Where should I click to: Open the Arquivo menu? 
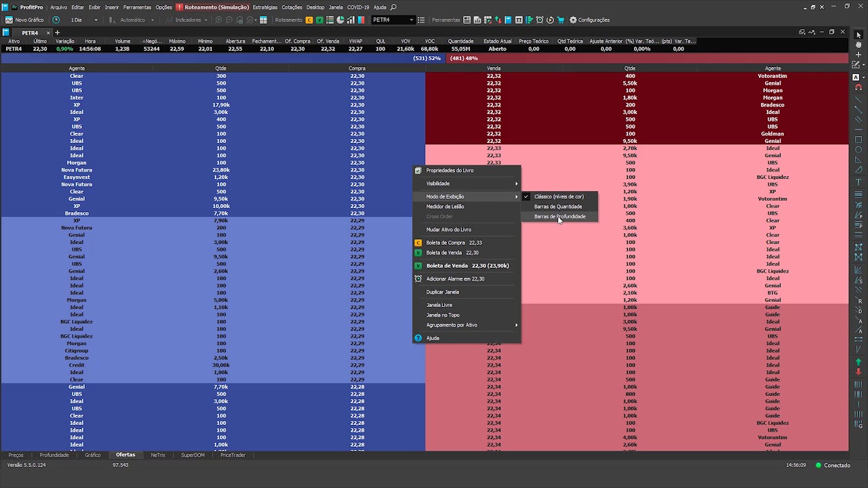click(x=58, y=7)
